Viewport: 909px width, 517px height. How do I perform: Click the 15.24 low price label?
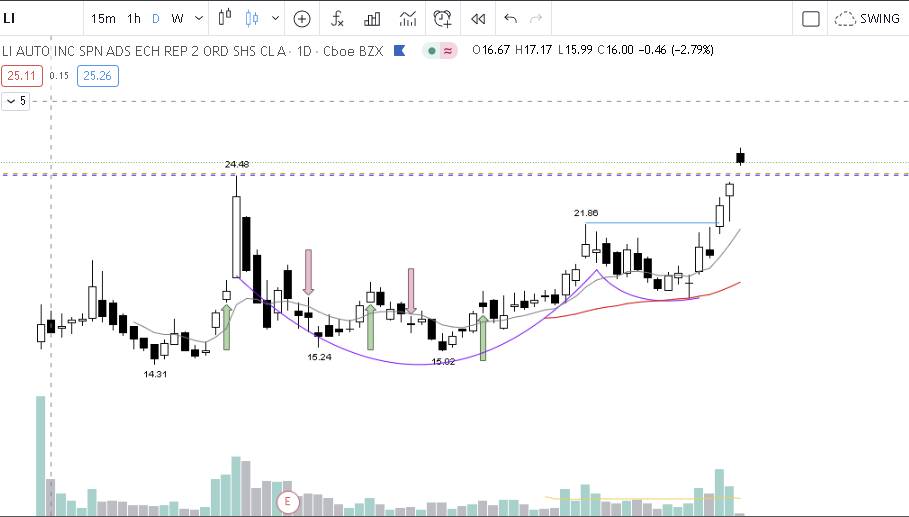(x=319, y=357)
